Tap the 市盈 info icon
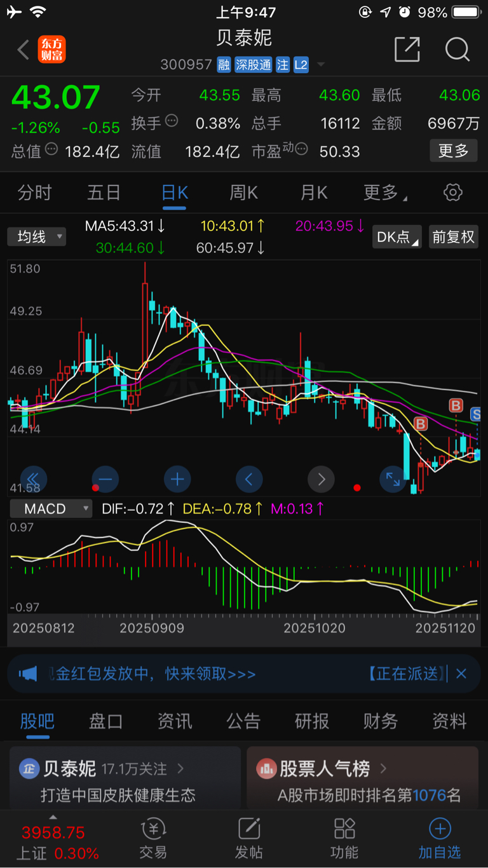The image size is (488, 868). click(x=302, y=149)
